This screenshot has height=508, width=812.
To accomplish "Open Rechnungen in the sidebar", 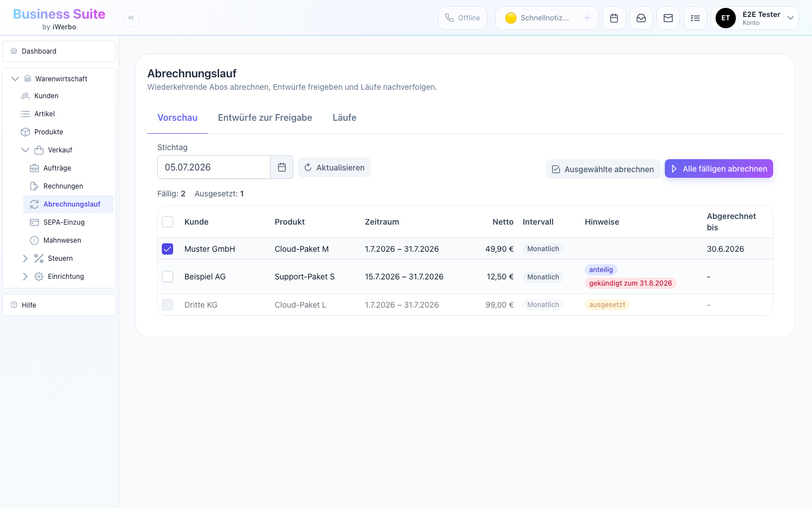I will tap(69, 186).
